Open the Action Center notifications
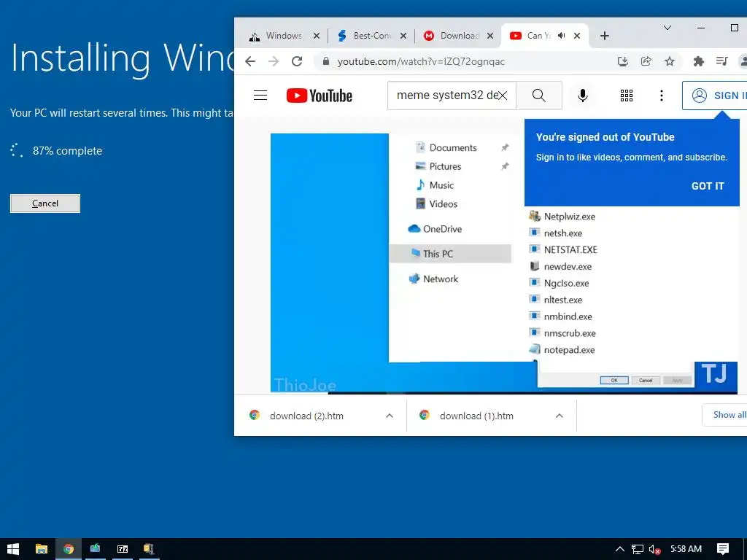Screen dimensions: 747x560 [723, 549]
